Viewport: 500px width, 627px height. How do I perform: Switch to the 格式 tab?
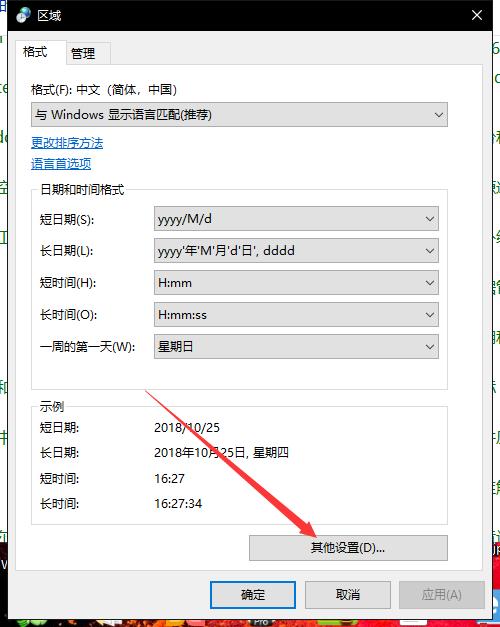(x=36, y=52)
